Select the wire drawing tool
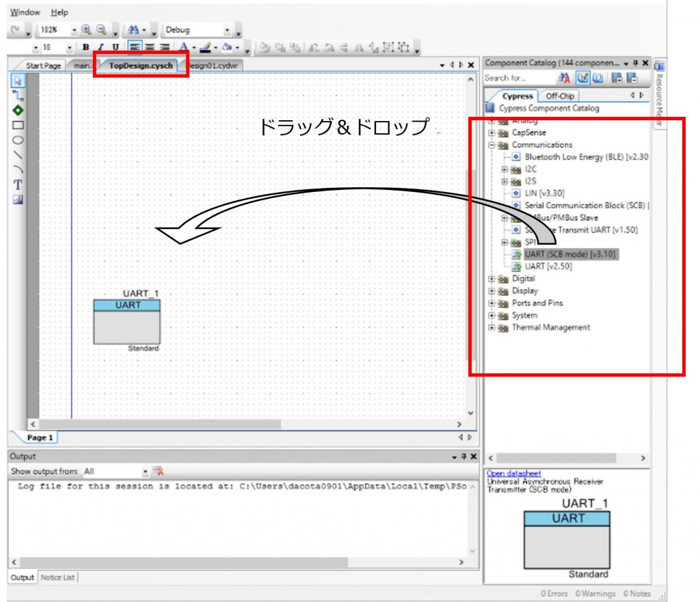The width and height of the screenshot is (700, 602). [x=18, y=96]
